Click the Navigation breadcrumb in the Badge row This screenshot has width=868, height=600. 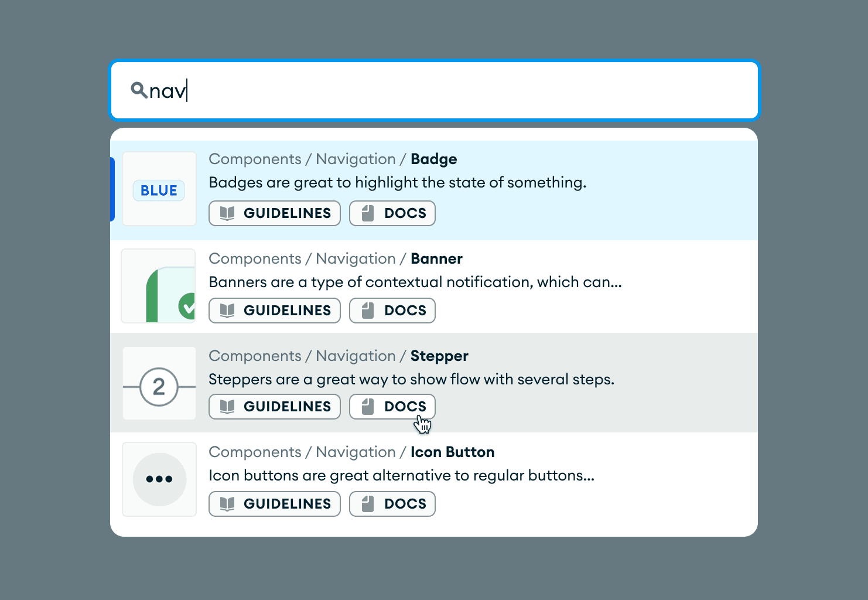pyautogui.click(x=355, y=159)
